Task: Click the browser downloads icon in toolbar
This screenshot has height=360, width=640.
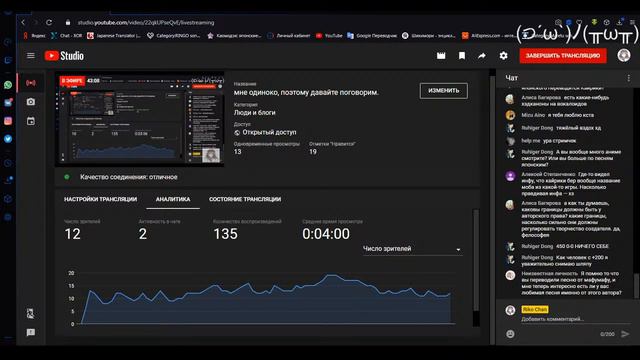Action: click(619, 22)
